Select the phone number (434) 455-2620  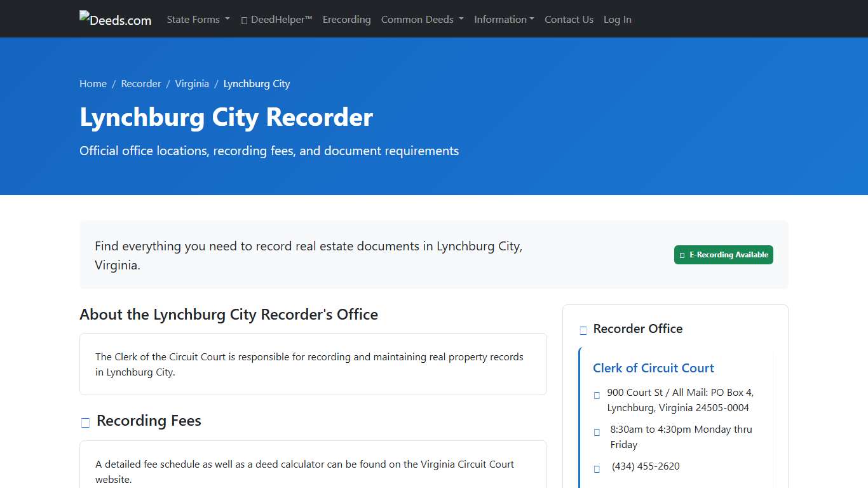point(646,466)
